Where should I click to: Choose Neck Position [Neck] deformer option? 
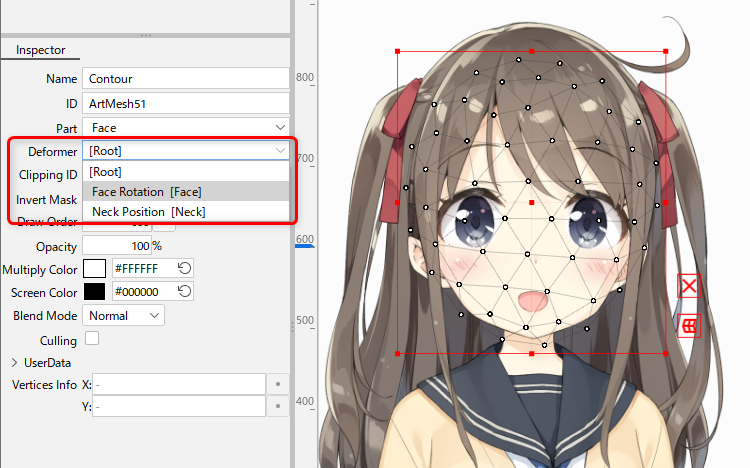point(186,212)
